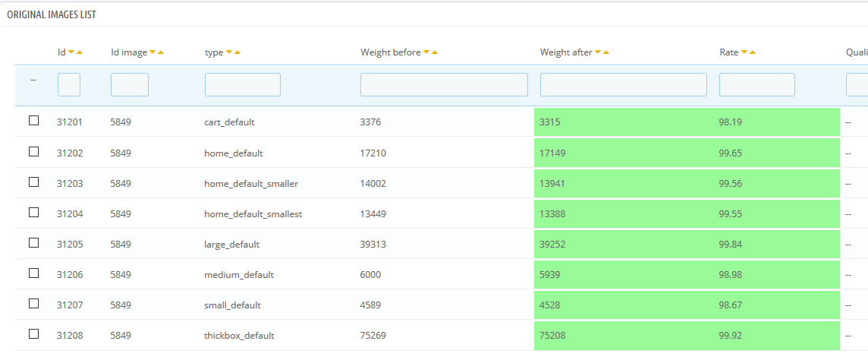Click down arrow next to Id image
Viewport: 868px width, 360px height.
(153, 52)
